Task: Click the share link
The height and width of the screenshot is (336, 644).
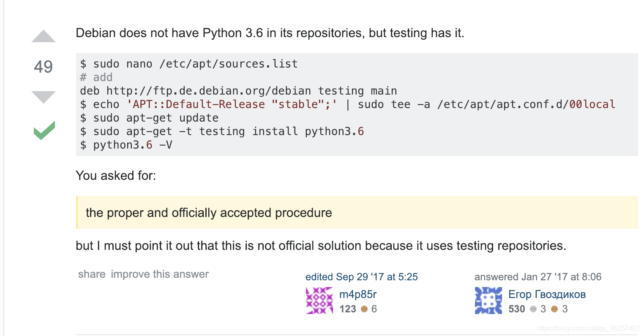Action: 92,274
